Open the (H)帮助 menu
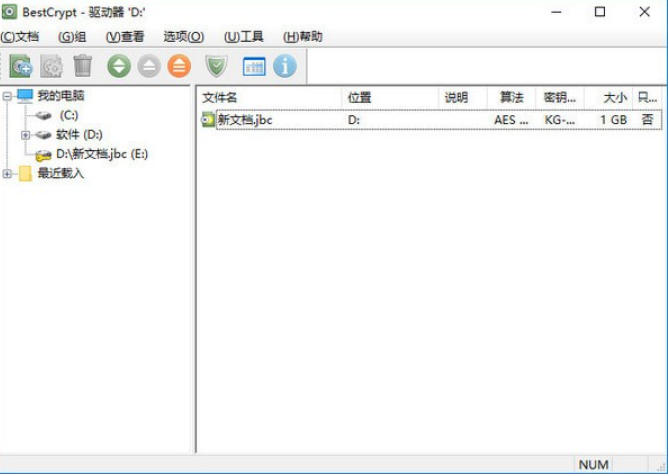This screenshot has width=669, height=476. point(303,37)
